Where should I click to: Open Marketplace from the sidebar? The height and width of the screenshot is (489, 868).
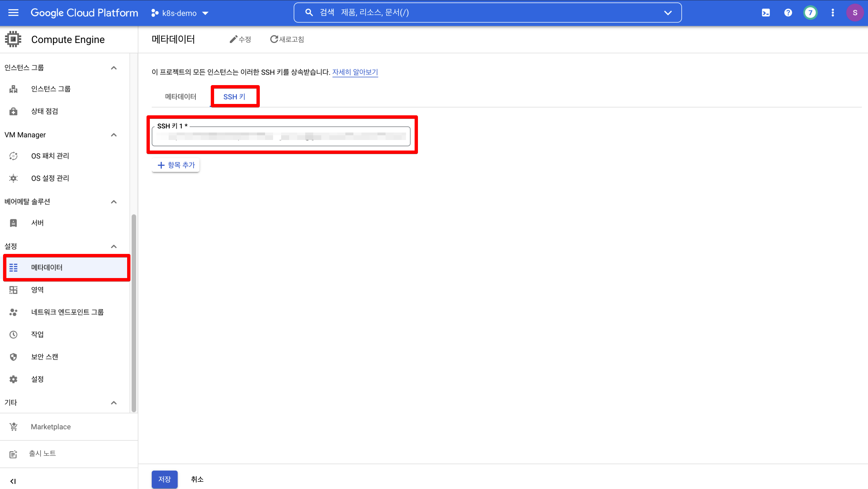click(x=50, y=427)
